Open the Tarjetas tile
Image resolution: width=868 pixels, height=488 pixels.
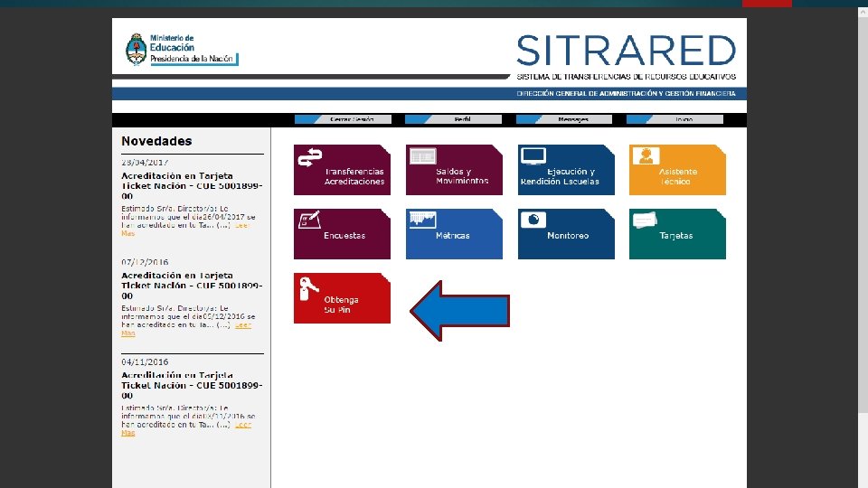click(677, 234)
